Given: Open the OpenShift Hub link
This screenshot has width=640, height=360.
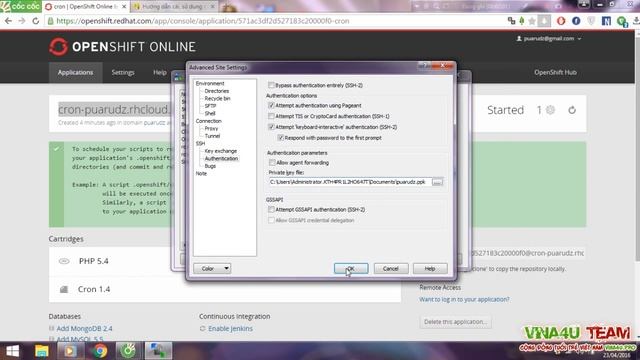Looking at the screenshot, I should pyautogui.click(x=556, y=72).
